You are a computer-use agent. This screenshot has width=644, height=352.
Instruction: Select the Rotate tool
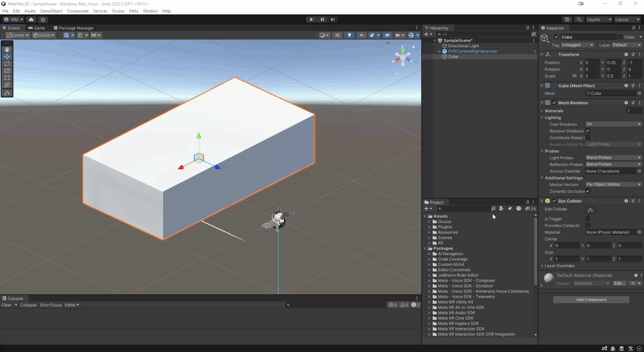coord(7,63)
